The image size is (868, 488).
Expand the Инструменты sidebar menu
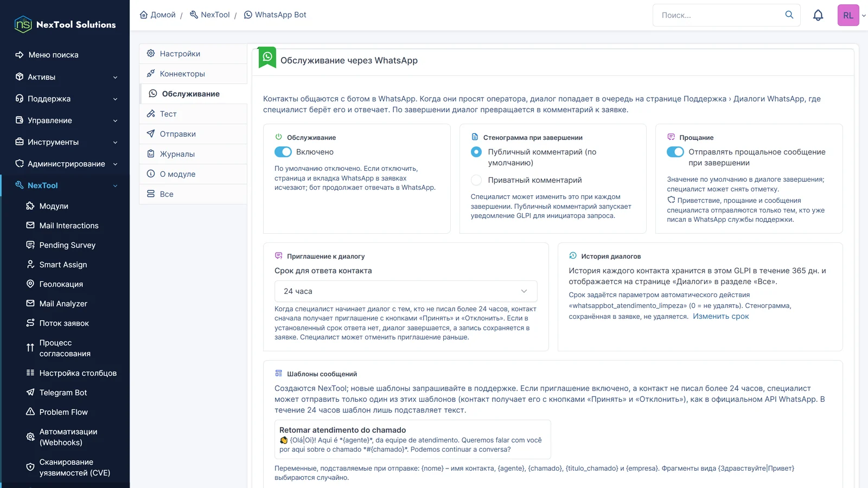click(65, 142)
